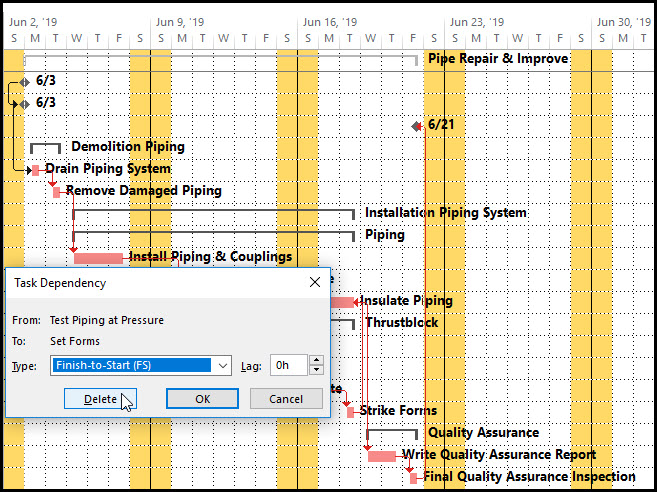Screen dimensions: 657x492
Task: Select the Drain Piping System task bar
Action: [36, 170]
